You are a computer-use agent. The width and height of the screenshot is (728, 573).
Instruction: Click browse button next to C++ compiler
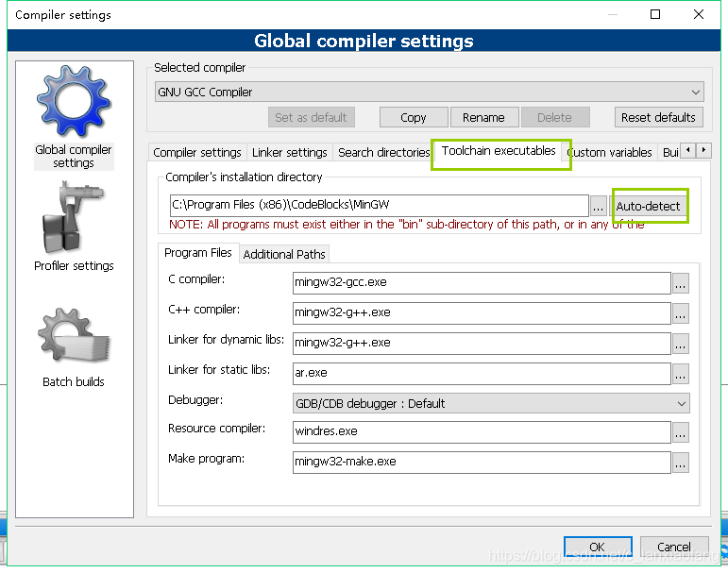[x=681, y=313]
